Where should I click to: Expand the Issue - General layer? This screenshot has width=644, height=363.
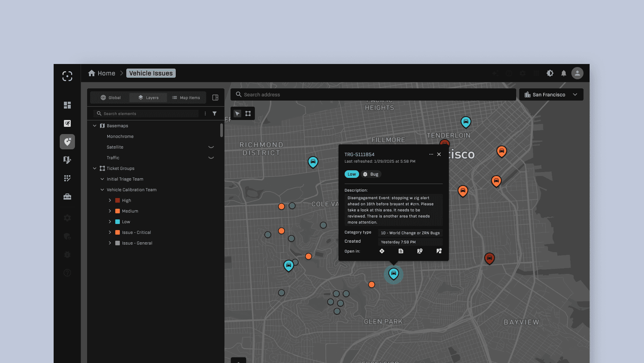[x=110, y=243]
